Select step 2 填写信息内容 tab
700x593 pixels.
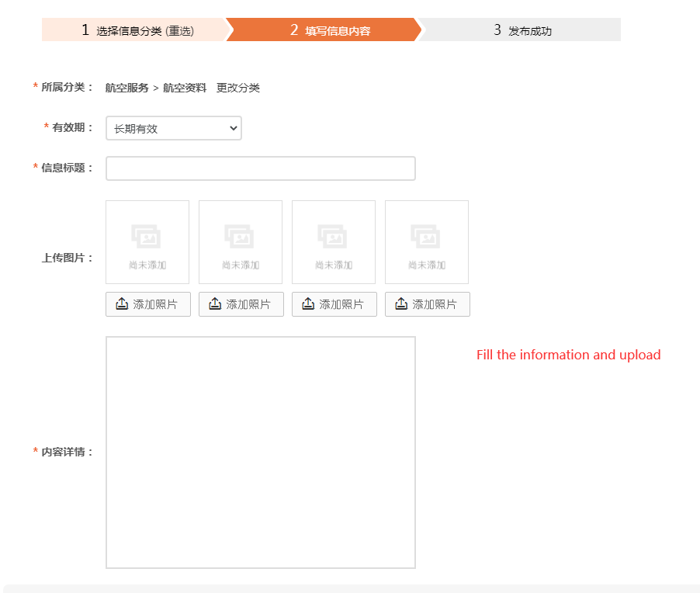330,30
